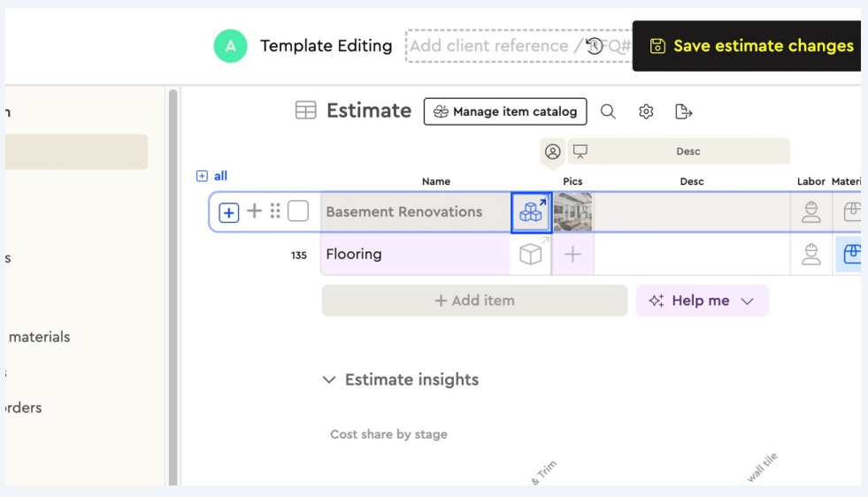Expand the Basement Renovations group with boxed plus
868x497 pixels.
click(x=229, y=212)
